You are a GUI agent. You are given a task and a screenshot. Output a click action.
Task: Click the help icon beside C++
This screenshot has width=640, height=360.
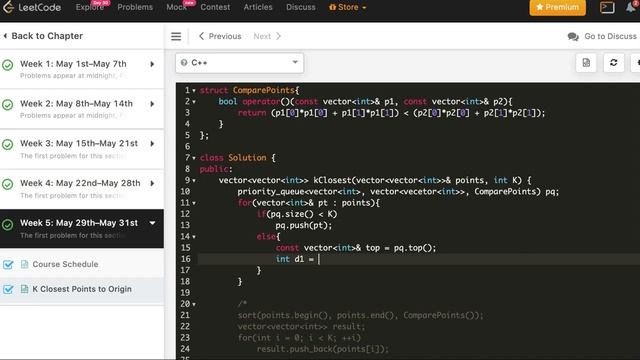[x=184, y=62]
